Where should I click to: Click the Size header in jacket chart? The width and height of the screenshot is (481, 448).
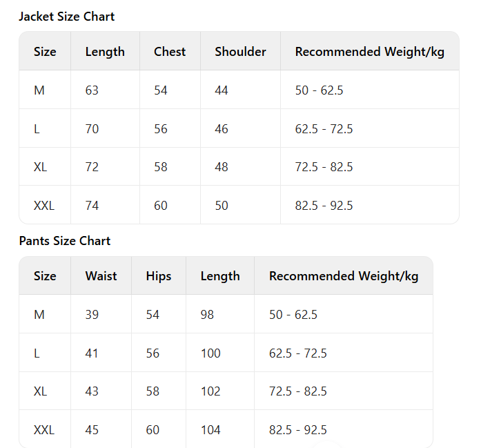[45, 52]
